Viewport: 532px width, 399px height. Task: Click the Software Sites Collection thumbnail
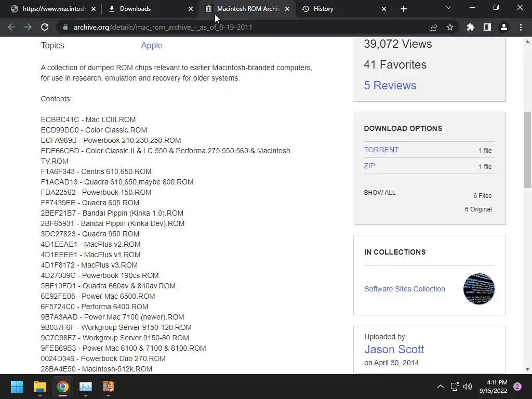point(478,289)
